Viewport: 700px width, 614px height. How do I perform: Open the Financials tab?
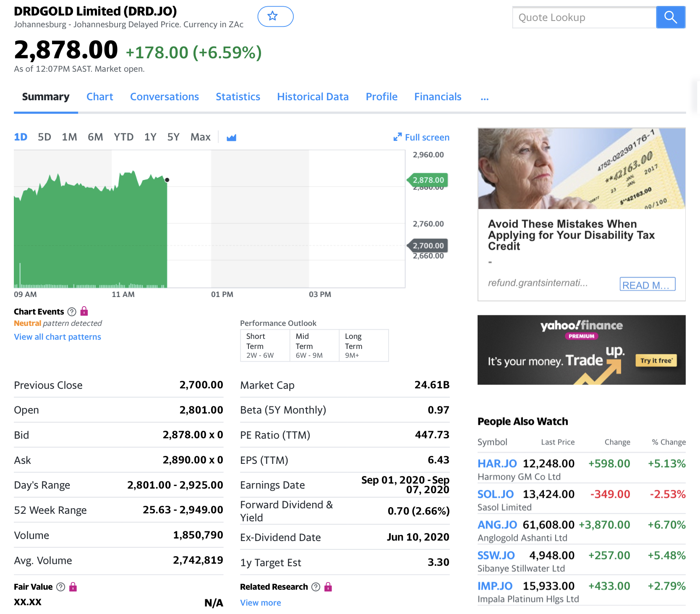click(438, 97)
